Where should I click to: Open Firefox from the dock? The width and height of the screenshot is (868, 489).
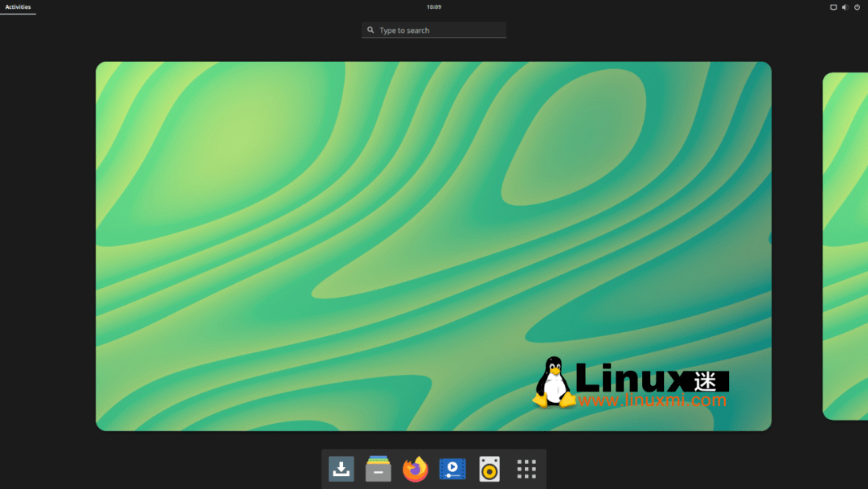tap(416, 468)
